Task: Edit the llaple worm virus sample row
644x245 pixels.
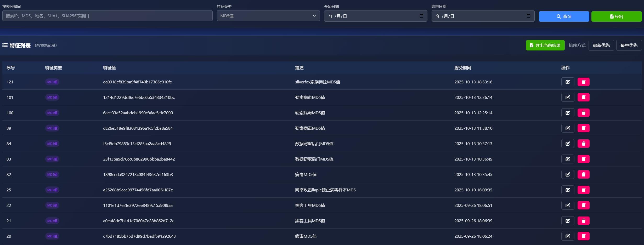Action: tap(567, 190)
